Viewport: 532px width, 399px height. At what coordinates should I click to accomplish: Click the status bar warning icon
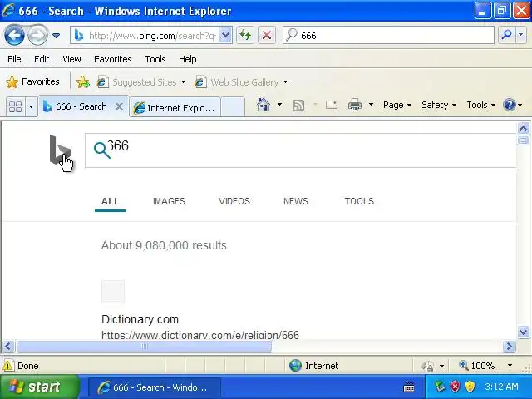(7, 366)
